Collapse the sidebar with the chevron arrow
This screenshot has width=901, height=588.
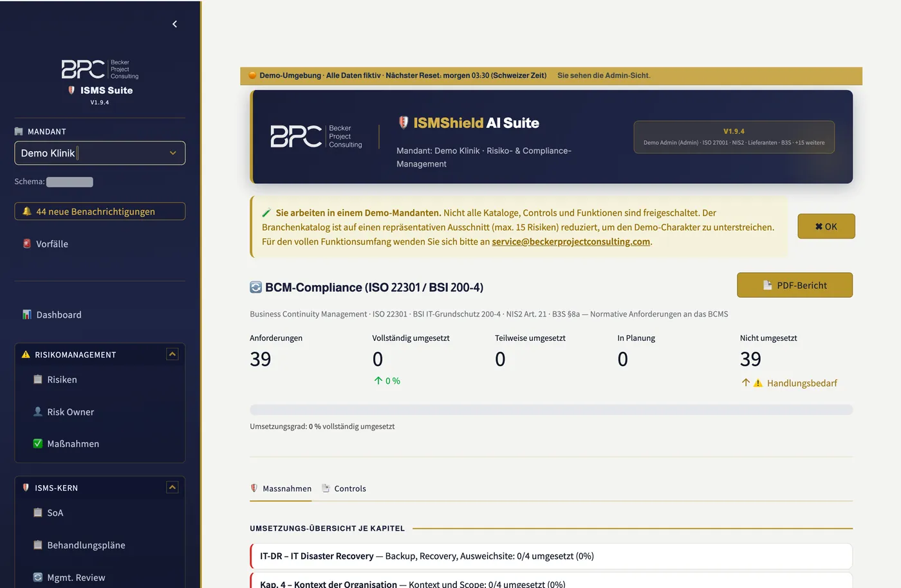pos(174,24)
